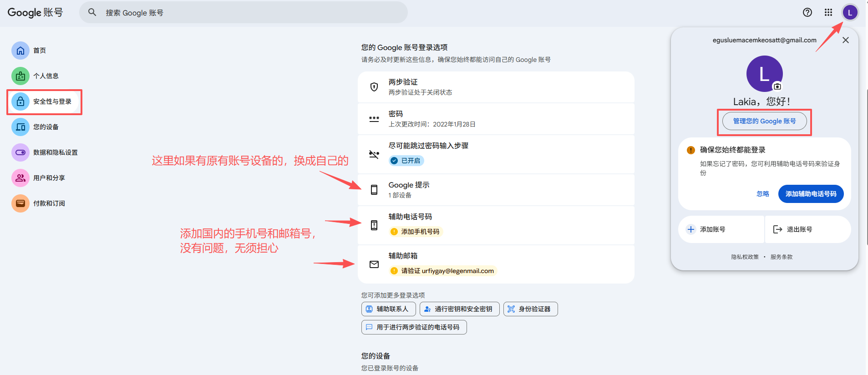Click the password dots icon in 密码 row
Image resolution: width=868 pixels, height=375 pixels.
tap(374, 119)
